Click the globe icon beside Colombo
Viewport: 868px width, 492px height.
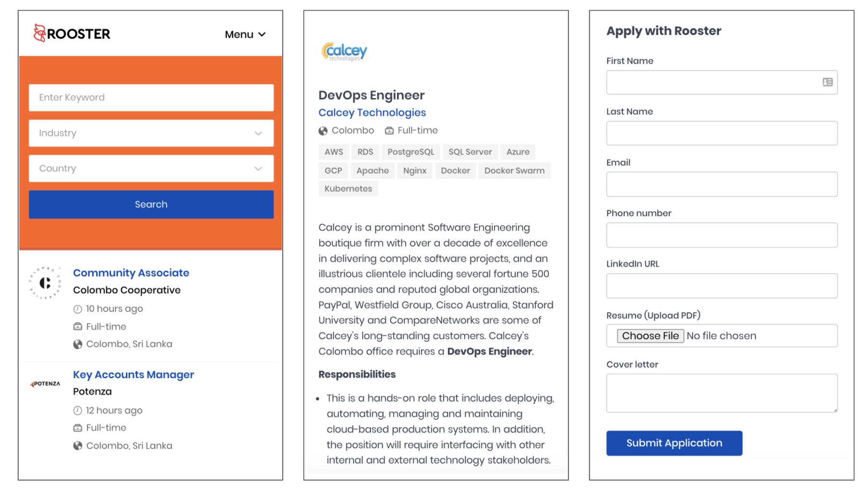323,131
